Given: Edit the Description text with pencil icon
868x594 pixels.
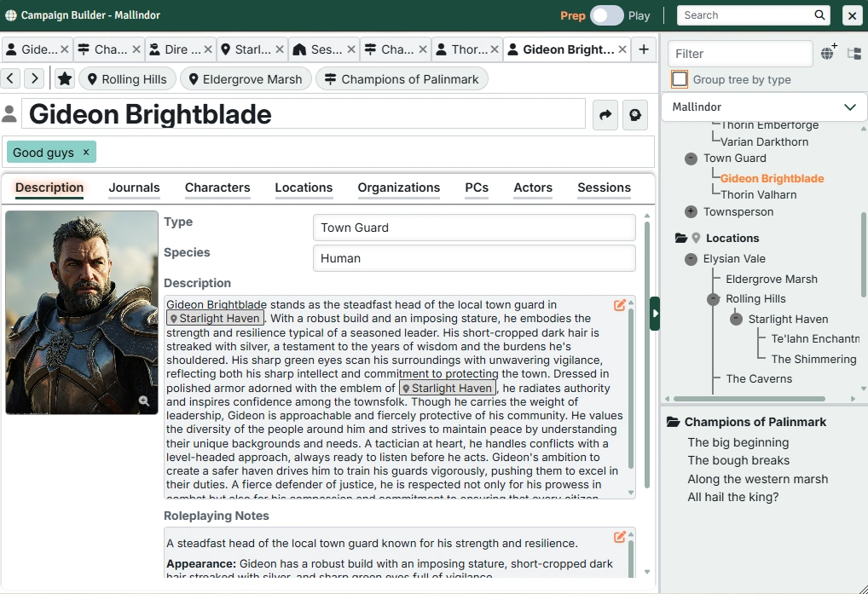Looking at the screenshot, I should point(620,305).
